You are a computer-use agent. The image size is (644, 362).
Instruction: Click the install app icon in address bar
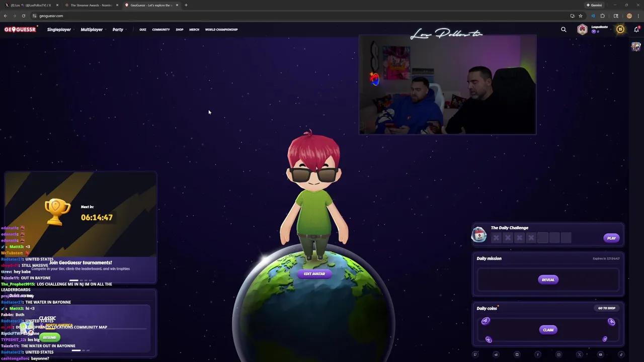point(572,16)
